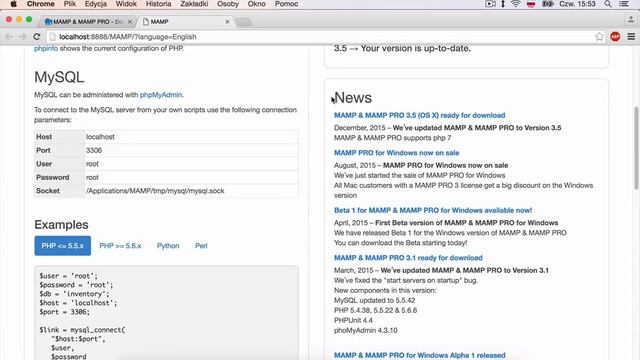The height and width of the screenshot is (360, 640).
Task: Open the phpinfo link
Action: click(x=46, y=48)
